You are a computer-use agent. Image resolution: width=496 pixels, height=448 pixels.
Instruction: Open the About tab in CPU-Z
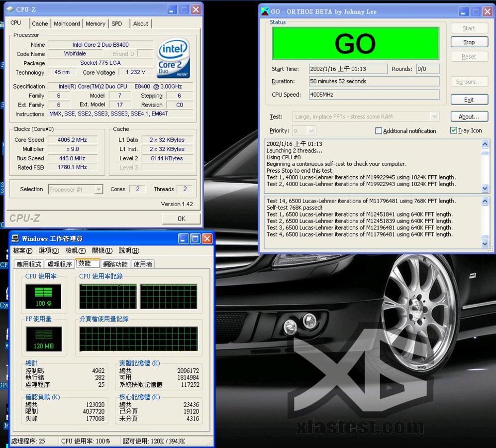coord(140,24)
